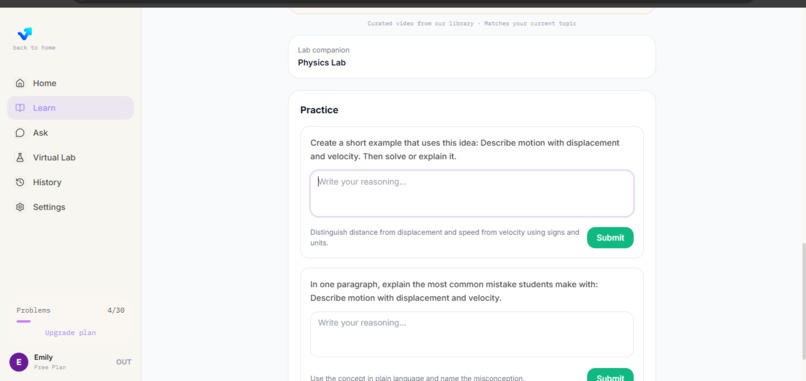The image size is (806, 381).
Task: Open the Settings sidebar item
Action: (70, 207)
